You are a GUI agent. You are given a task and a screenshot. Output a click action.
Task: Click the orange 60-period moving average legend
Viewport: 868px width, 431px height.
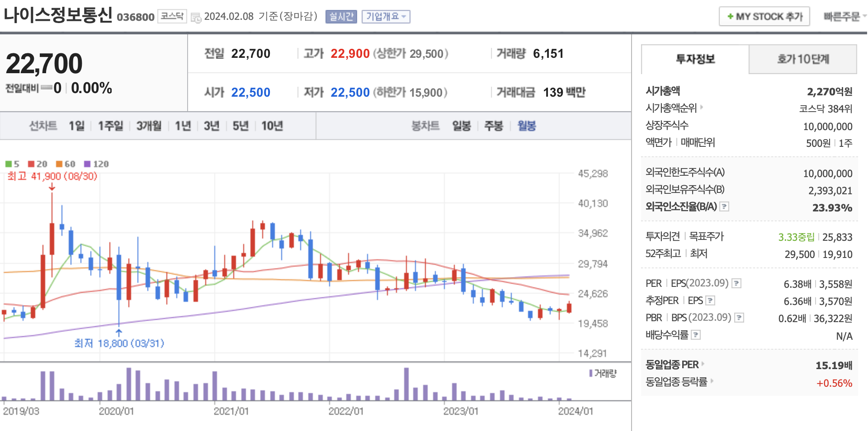click(x=66, y=164)
